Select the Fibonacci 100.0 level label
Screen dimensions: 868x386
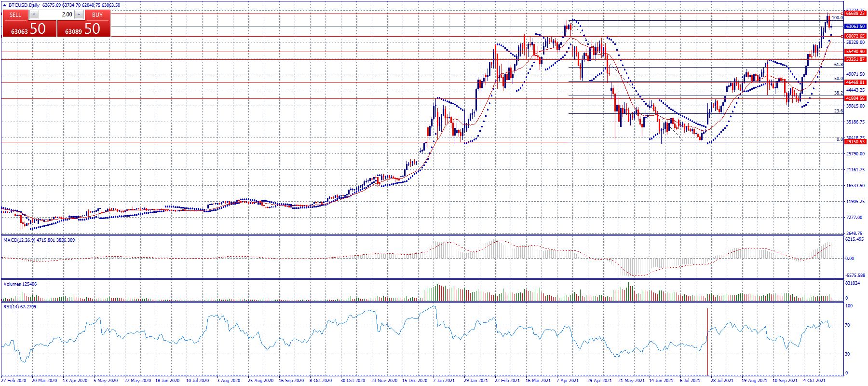[x=837, y=18]
